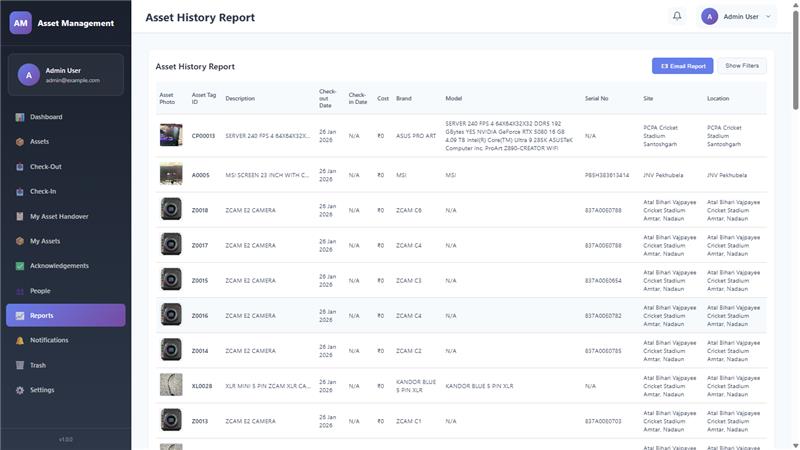Click the scrollbar down arrow
The height and width of the screenshot is (450, 800).
(x=795, y=446)
